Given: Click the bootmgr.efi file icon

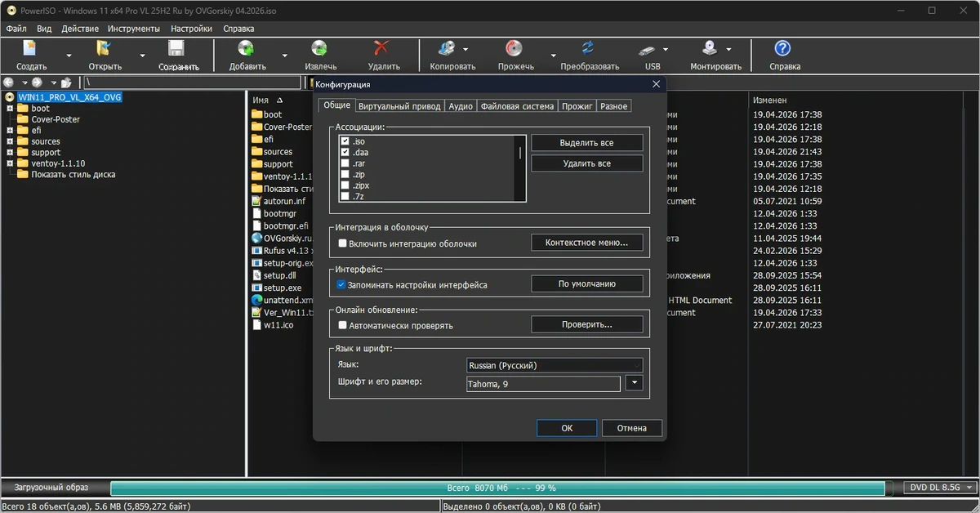Looking at the screenshot, I should (x=256, y=225).
